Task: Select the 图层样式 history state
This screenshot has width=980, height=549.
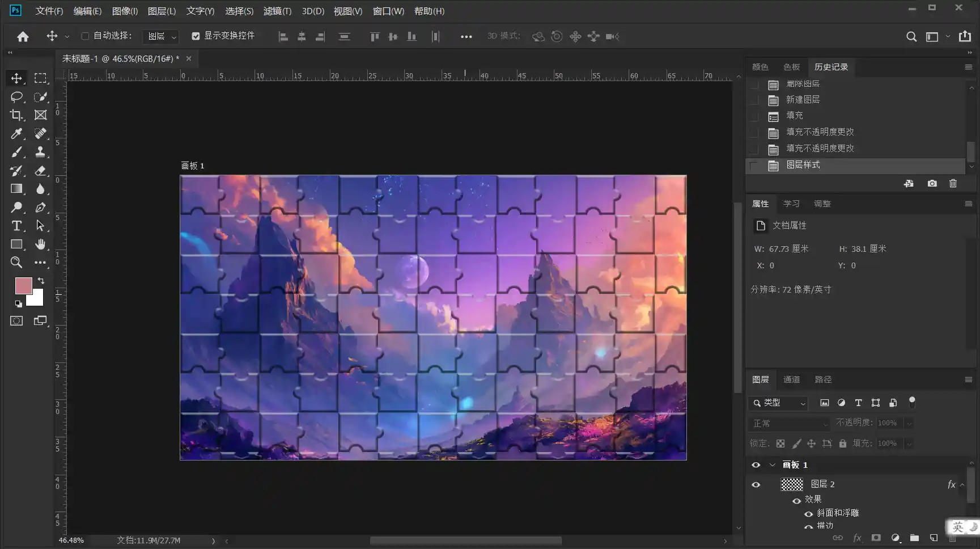Action: 855,166
